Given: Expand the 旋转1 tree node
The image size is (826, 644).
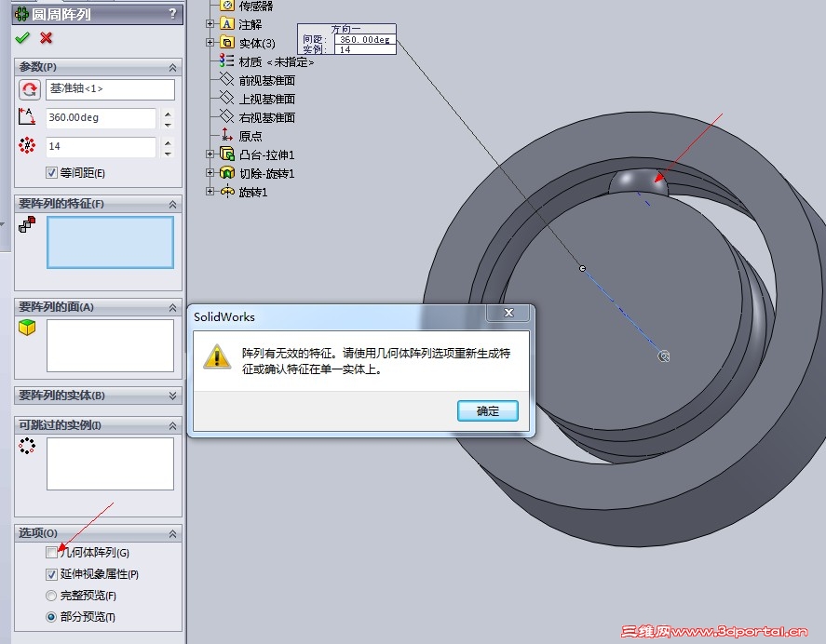Looking at the screenshot, I should (x=210, y=192).
